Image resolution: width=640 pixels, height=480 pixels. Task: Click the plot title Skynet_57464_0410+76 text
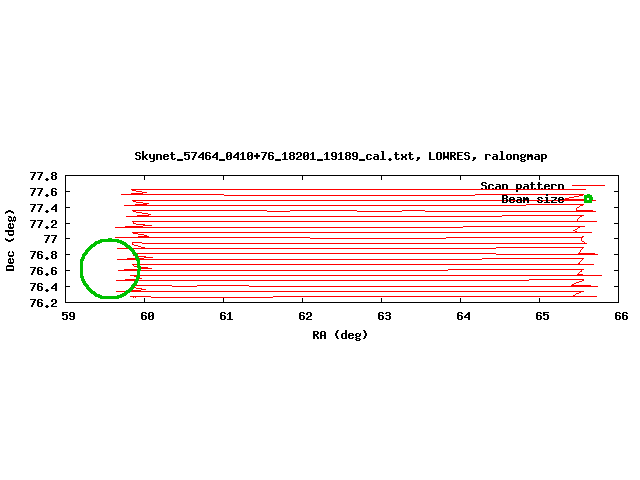coord(341,156)
